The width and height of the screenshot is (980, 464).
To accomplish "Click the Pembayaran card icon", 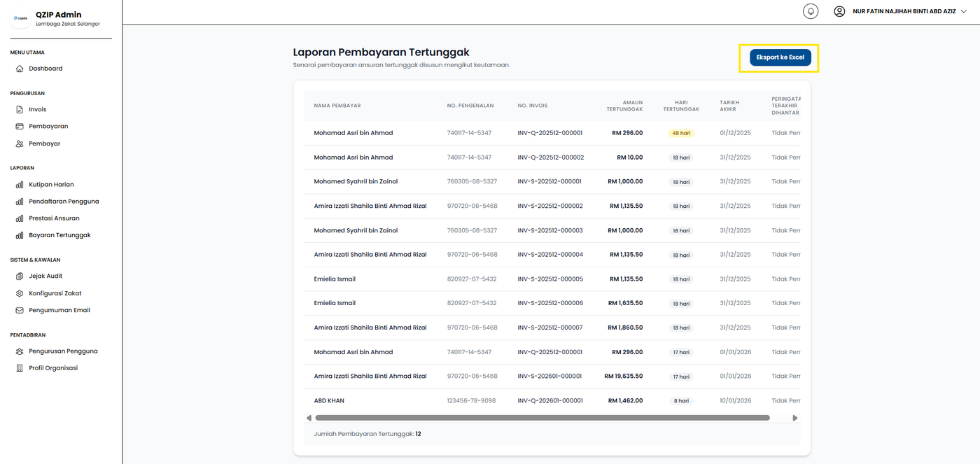I will point(20,127).
